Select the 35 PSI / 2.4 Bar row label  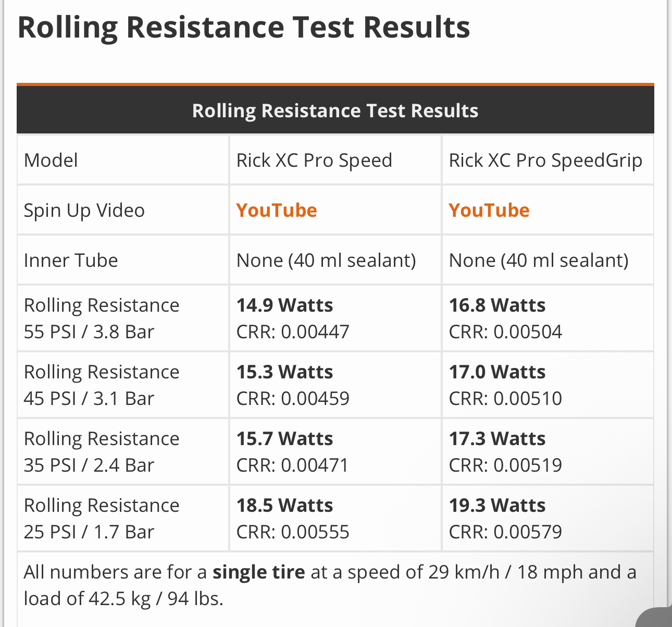click(89, 465)
